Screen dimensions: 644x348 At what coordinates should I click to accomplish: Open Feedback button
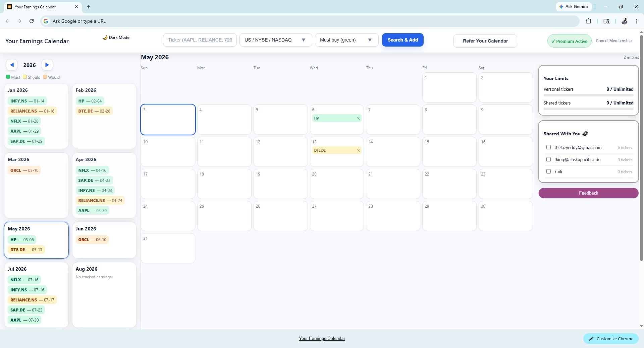pyautogui.click(x=589, y=193)
